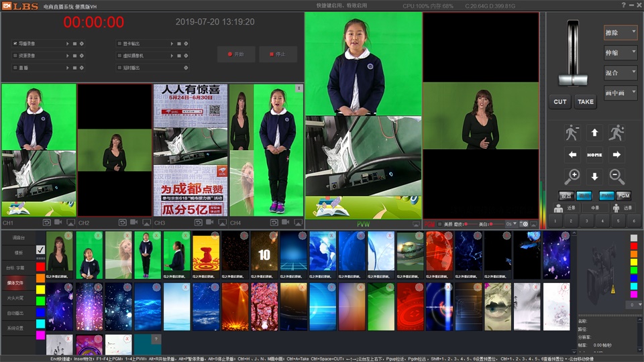Click the PTZ HOME button
This screenshot has width=644, height=362.
click(x=594, y=155)
